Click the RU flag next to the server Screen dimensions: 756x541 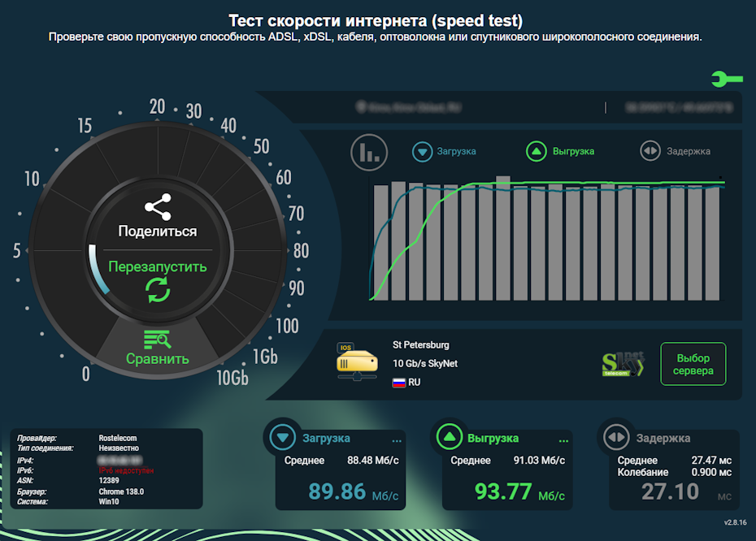pos(398,382)
